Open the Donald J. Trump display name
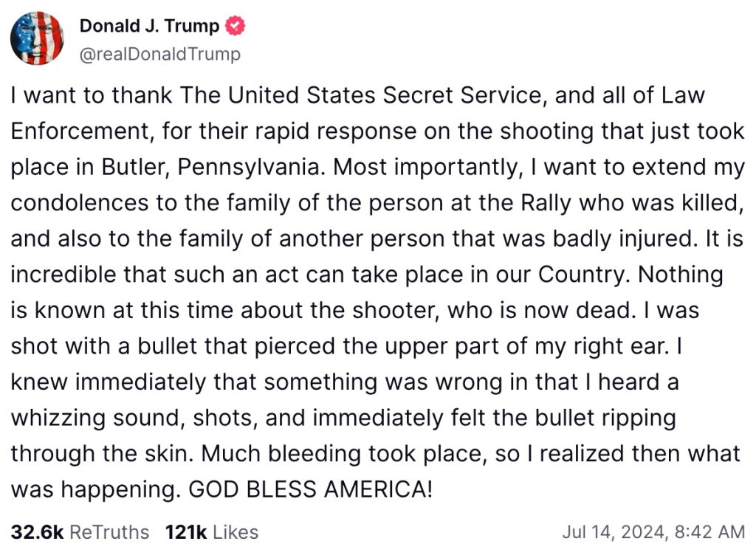The height and width of the screenshot is (558, 756). click(149, 26)
